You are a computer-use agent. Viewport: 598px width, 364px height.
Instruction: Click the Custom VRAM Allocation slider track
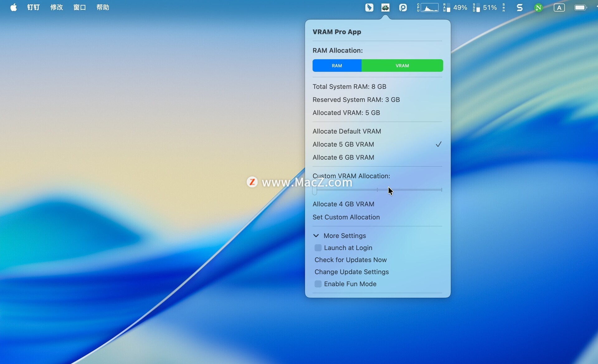coord(377,190)
